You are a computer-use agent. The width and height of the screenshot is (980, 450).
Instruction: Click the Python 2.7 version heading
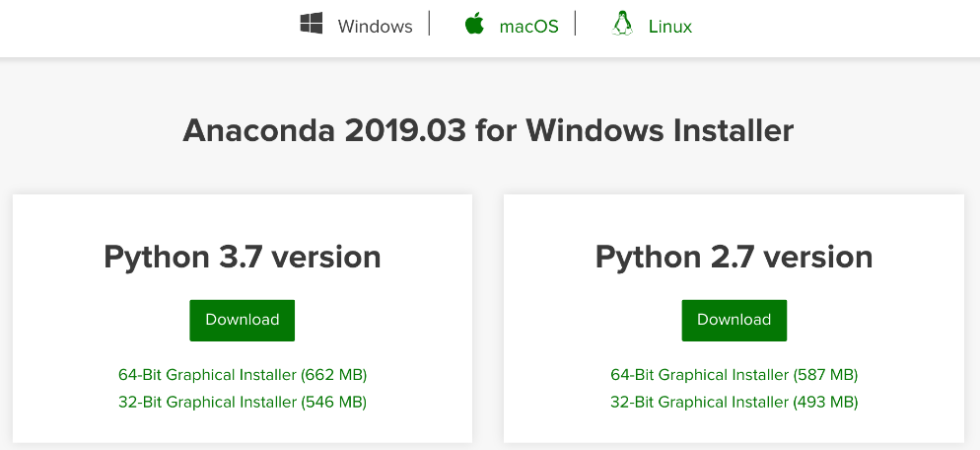point(735,258)
